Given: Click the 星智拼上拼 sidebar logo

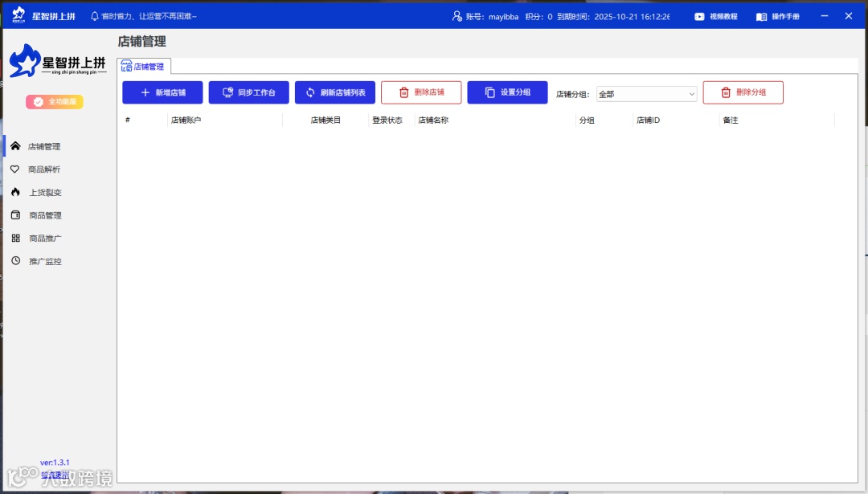Looking at the screenshot, I should coord(58,61).
